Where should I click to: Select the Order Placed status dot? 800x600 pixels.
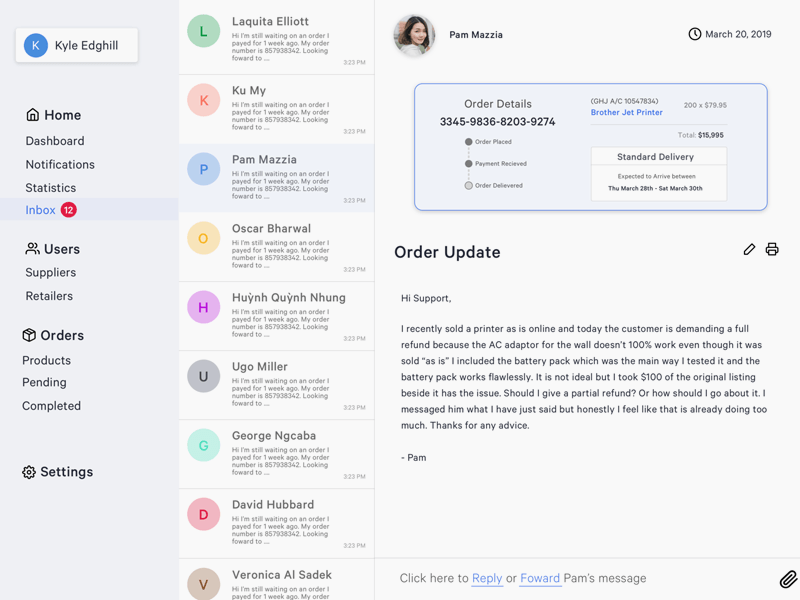click(467, 141)
